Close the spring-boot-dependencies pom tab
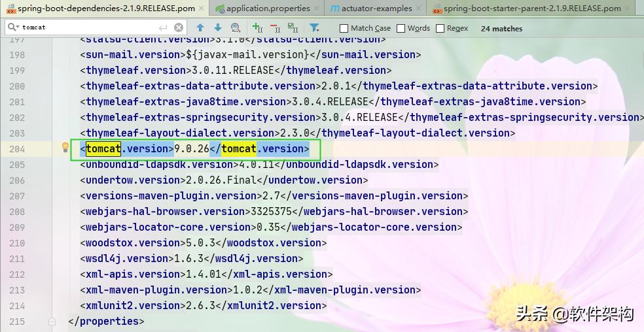Screen dimensions: 644x332 [x=202, y=8]
